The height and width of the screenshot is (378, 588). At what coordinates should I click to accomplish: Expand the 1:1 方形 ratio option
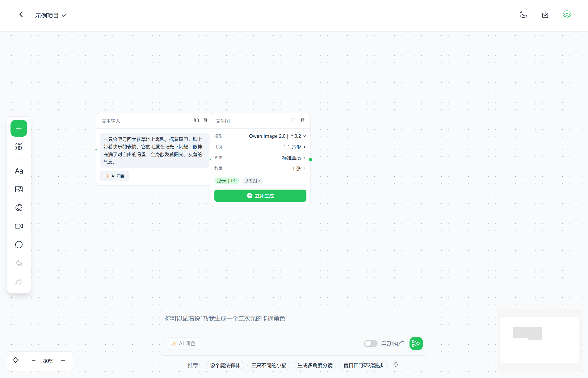pos(294,147)
